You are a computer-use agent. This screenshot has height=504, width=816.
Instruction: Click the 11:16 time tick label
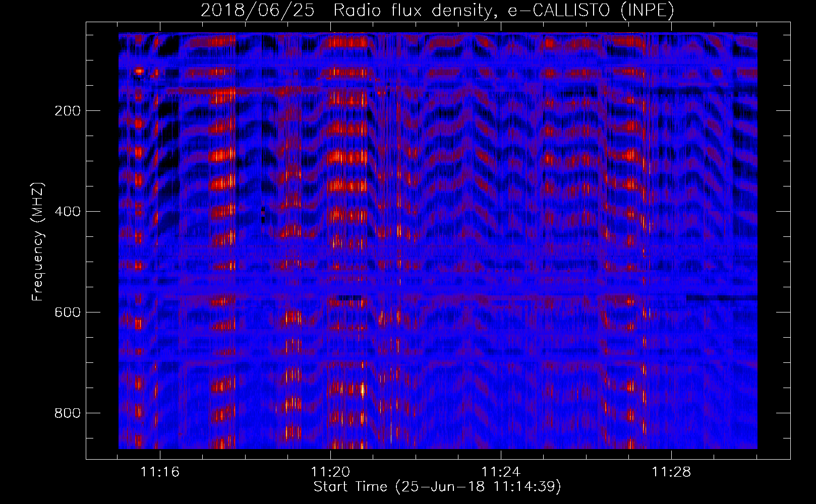pos(160,472)
